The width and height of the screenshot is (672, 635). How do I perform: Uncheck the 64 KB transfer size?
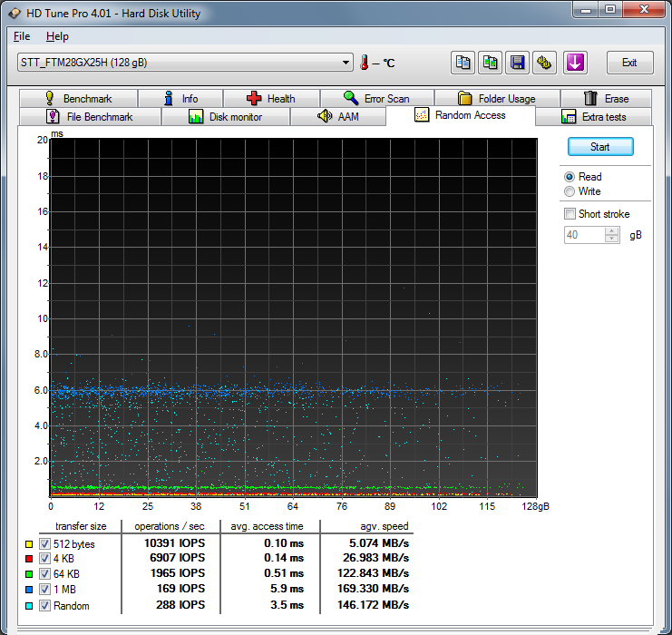[44, 573]
